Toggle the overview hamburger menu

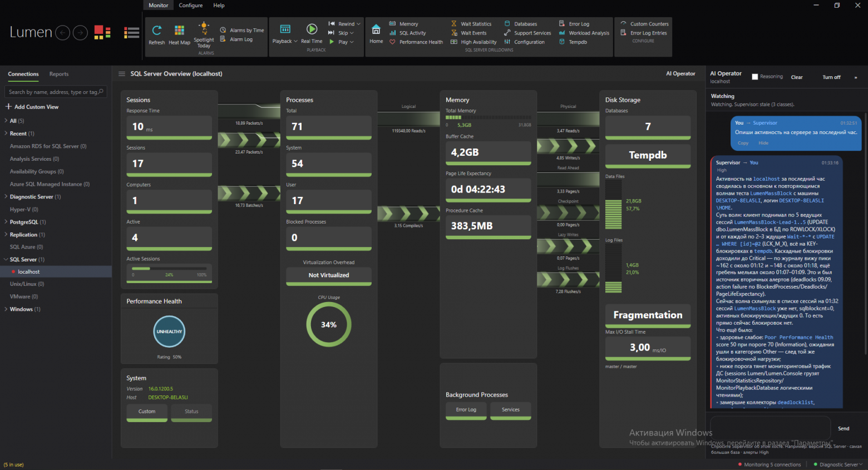pos(122,73)
